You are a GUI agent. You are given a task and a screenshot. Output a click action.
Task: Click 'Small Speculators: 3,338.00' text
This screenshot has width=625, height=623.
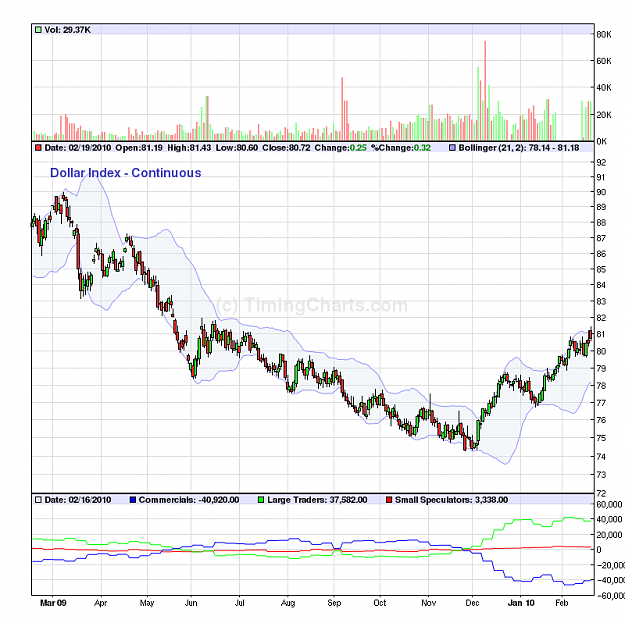coord(452,500)
